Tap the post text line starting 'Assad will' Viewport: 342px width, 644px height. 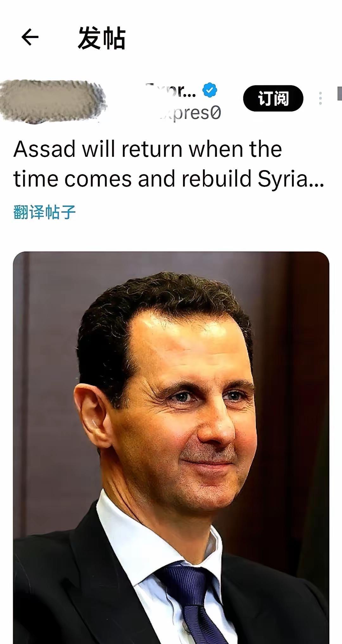click(x=148, y=149)
